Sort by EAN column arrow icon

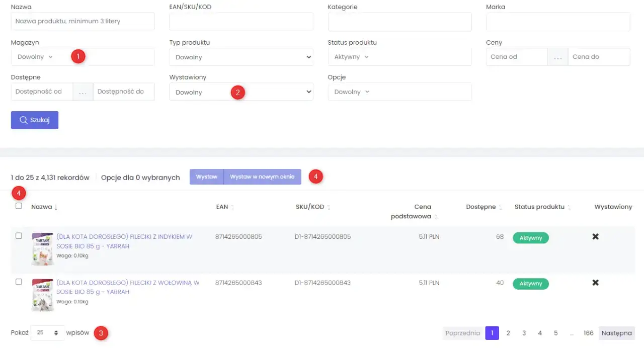point(232,208)
